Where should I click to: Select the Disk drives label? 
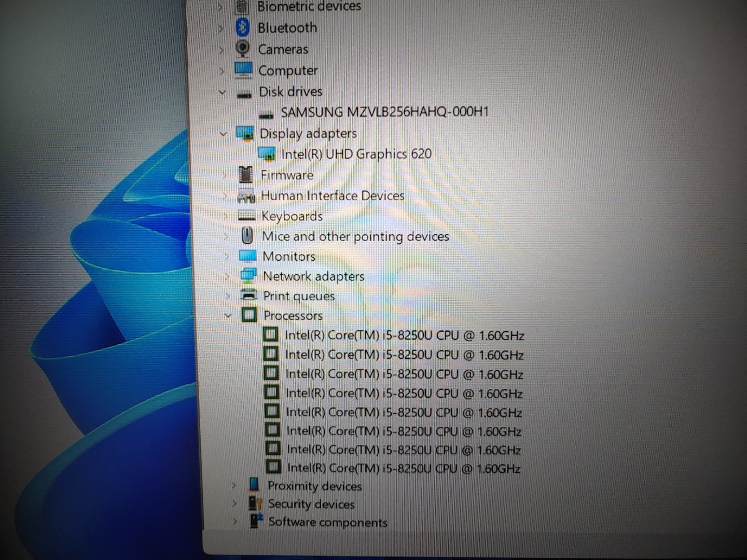coord(291,92)
